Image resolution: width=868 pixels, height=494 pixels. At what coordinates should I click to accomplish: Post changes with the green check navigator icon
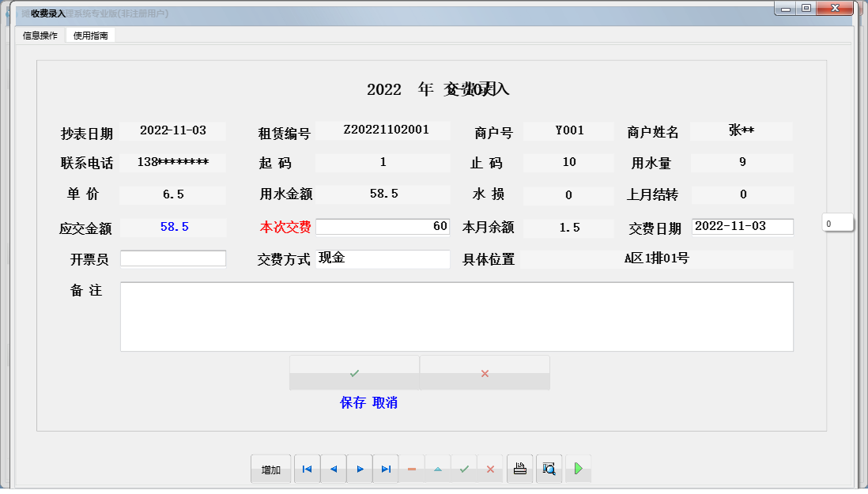[465, 469]
